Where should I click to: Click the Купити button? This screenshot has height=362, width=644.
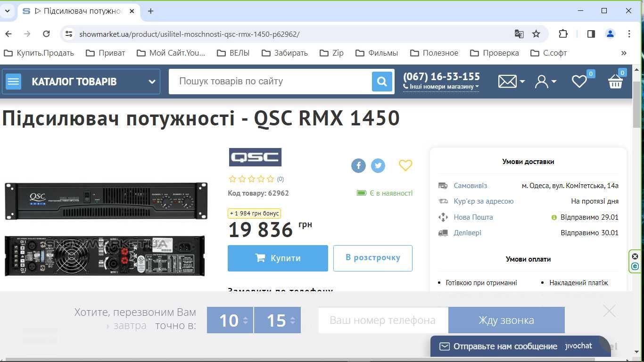[278, 258]
